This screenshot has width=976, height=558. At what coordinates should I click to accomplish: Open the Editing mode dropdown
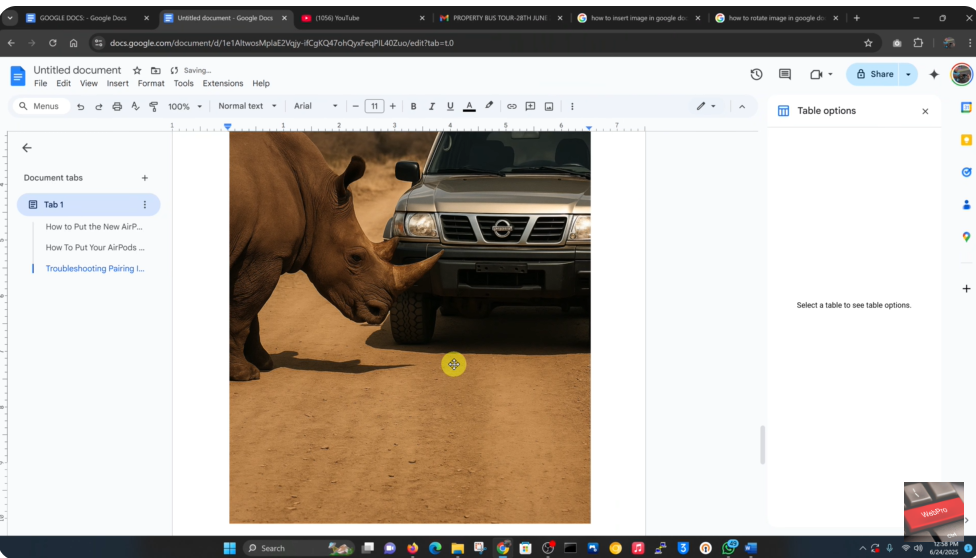[706, 106]
